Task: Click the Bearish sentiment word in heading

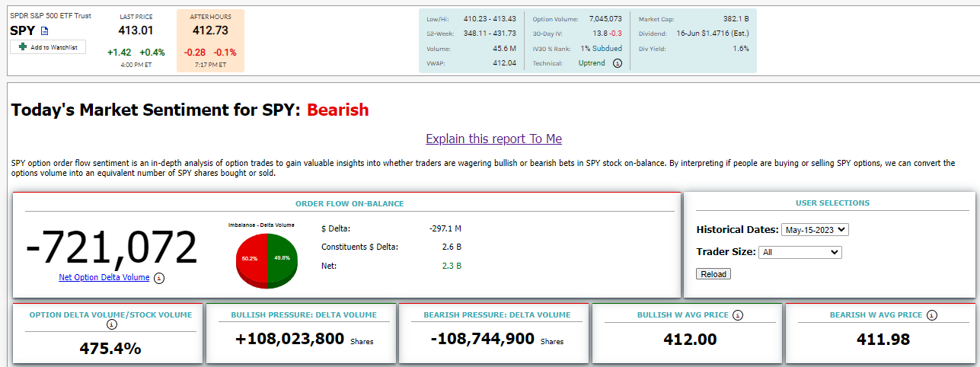Action: [337, 110]
